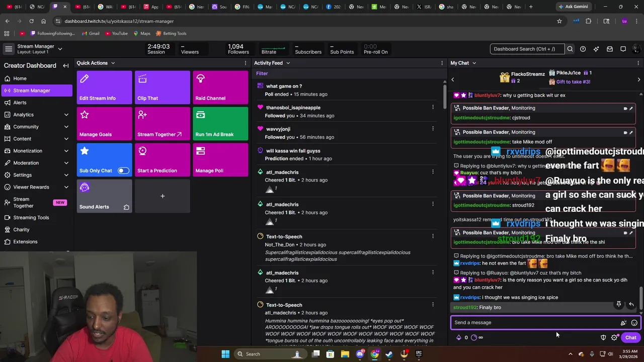
Task: Click Manage Goals quick action
Action: [x=104, y=124]
